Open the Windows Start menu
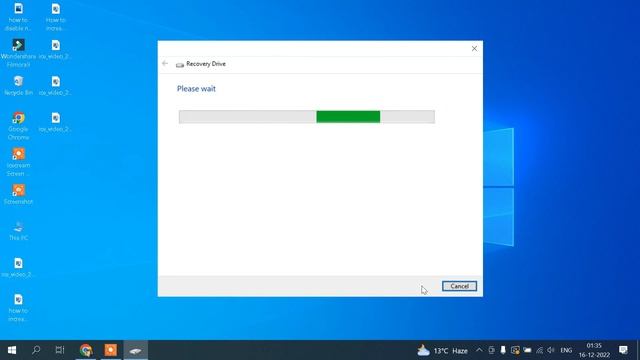Viewport: 640px width, 360px height. 12,350
